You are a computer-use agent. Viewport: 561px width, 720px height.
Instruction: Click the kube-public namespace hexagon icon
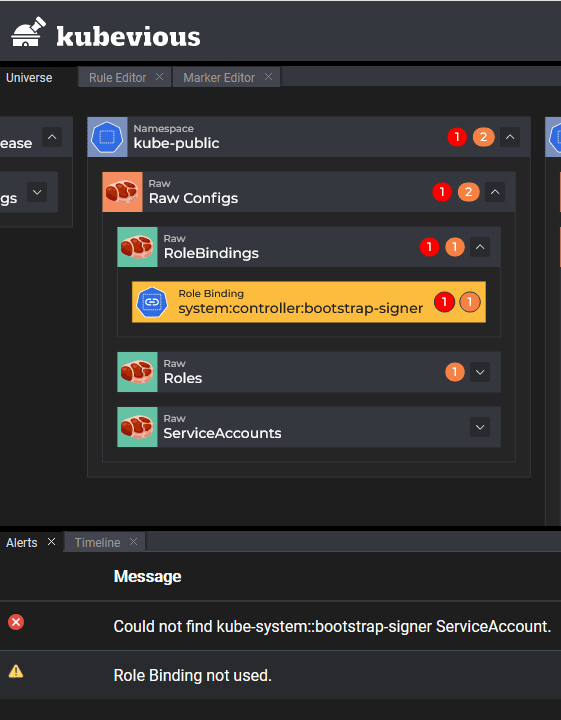coord(107,137)
